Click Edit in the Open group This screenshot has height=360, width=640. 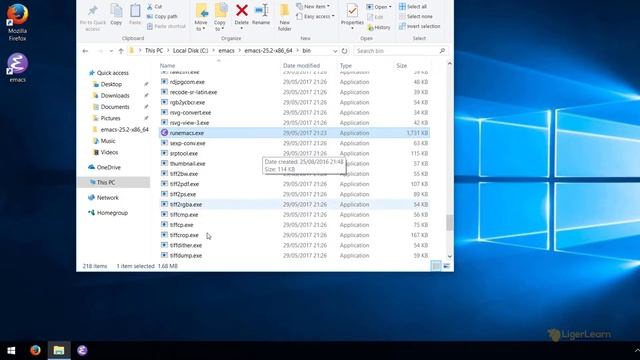[x=376, y=17]
